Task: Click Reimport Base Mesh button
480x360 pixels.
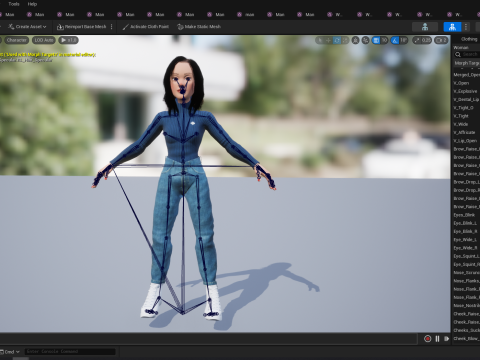Action: (82, 27)
